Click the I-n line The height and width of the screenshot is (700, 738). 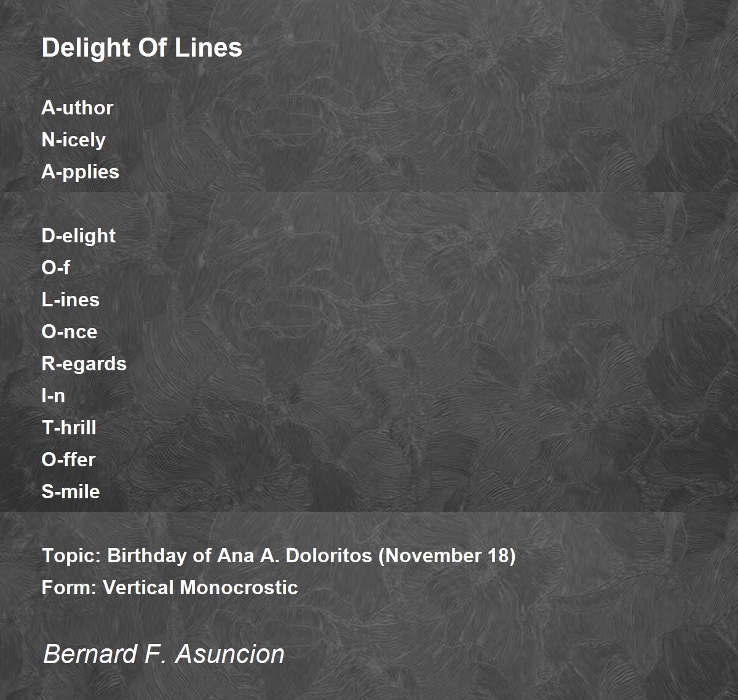54,396
